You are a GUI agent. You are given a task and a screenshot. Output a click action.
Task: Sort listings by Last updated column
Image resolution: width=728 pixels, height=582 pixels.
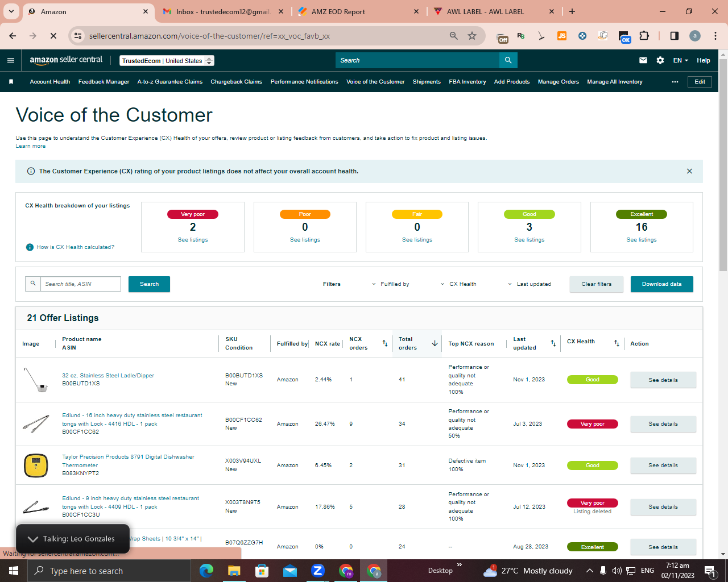click(553, 343)
